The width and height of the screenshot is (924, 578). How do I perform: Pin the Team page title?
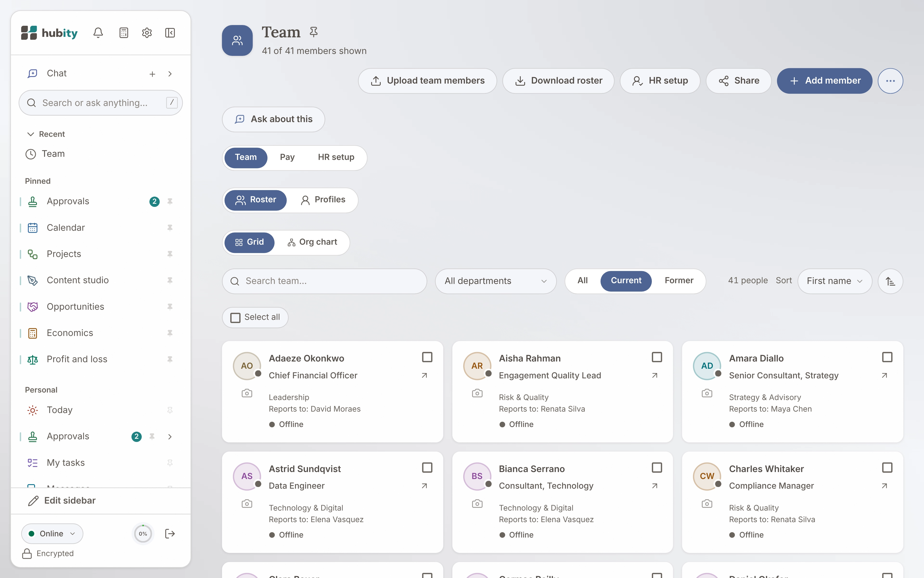click(314, 32)
